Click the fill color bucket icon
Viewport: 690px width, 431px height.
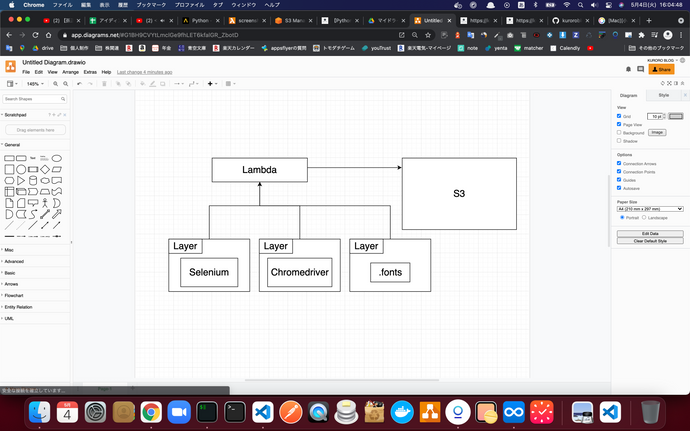click(x=143, y=84)
